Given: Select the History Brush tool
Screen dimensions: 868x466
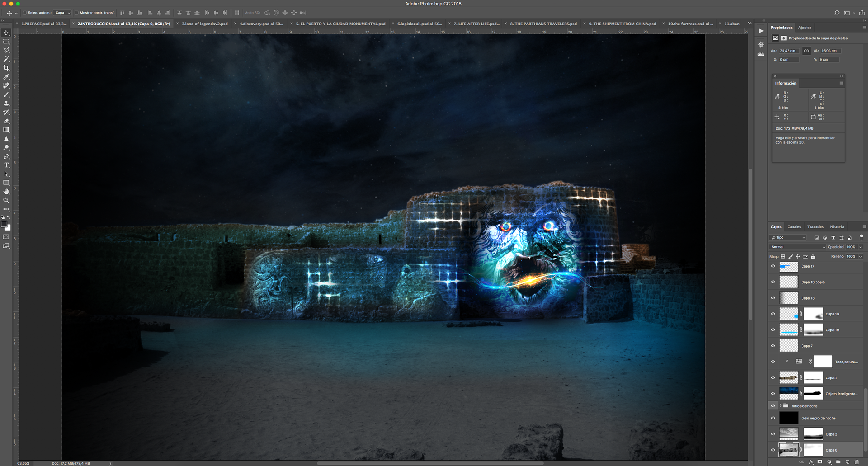Looking at the screenshot, I should click(x=6, y=112).
